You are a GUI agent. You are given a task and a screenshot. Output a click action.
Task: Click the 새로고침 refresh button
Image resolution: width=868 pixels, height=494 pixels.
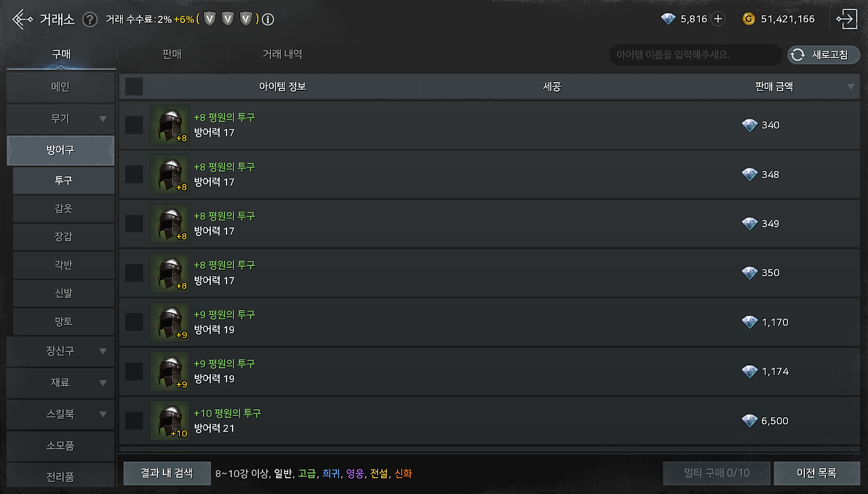click(x=823, y=55)
